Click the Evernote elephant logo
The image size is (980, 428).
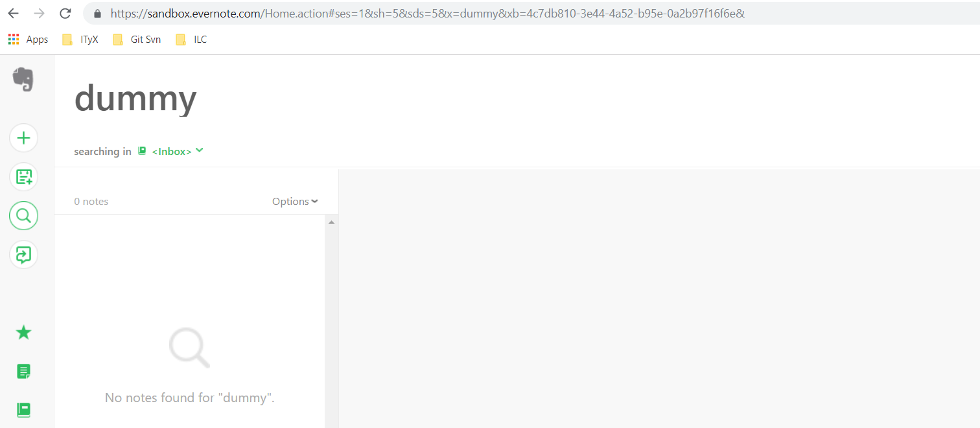pyautogui.click(x=23, y=79)
